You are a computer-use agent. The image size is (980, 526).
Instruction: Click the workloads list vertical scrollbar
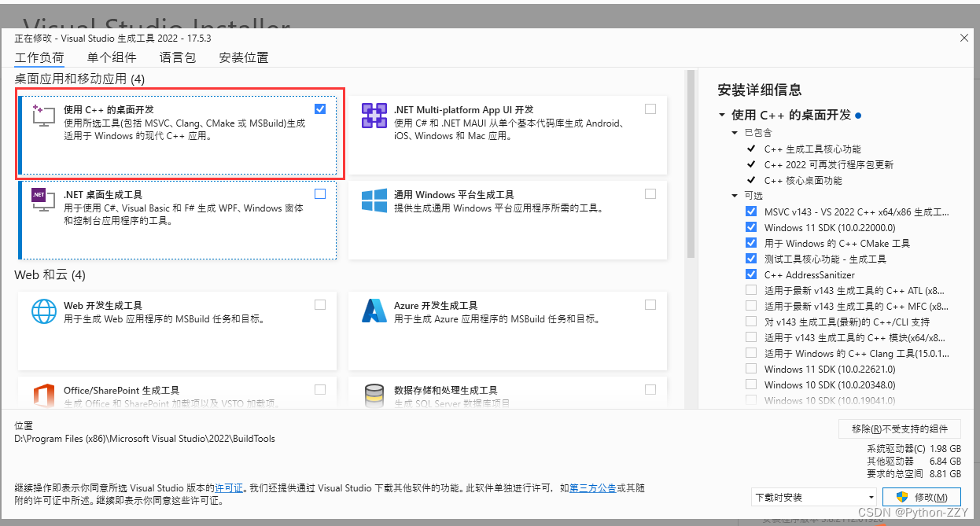coord(691,165)
